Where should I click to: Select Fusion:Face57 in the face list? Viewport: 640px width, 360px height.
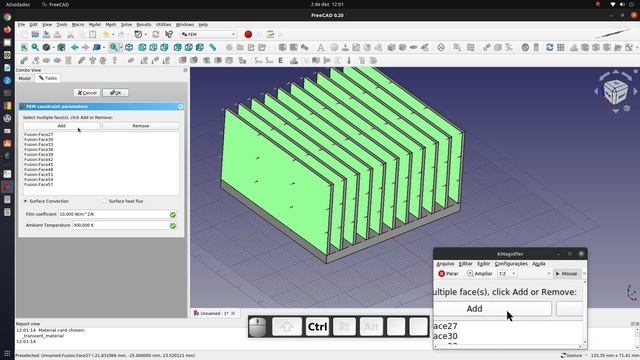click(38, 184)
